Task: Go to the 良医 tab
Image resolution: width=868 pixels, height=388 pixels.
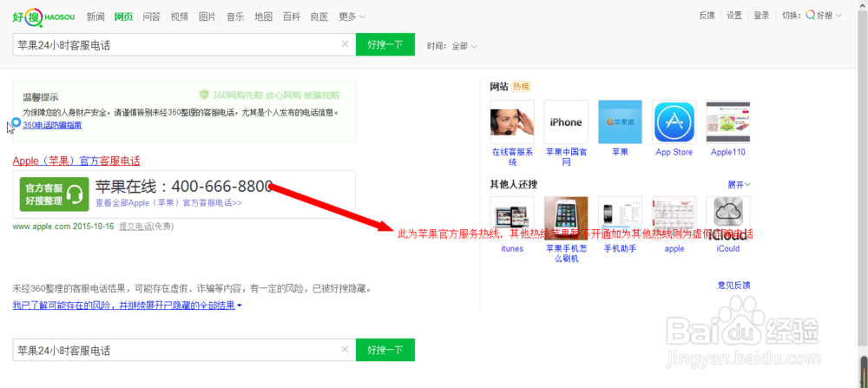Action: pos(319,16)
